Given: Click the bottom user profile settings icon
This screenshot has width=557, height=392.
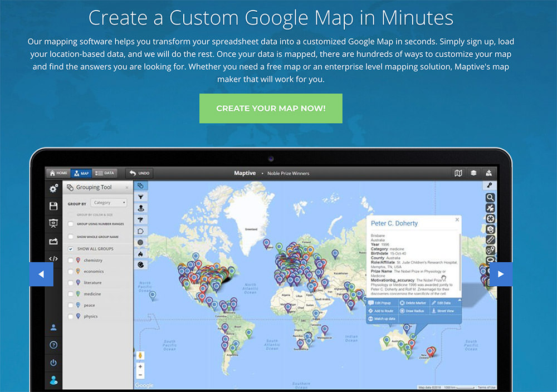Looking at the screenshot, I should pyautogui.click(x=53, y=380).
